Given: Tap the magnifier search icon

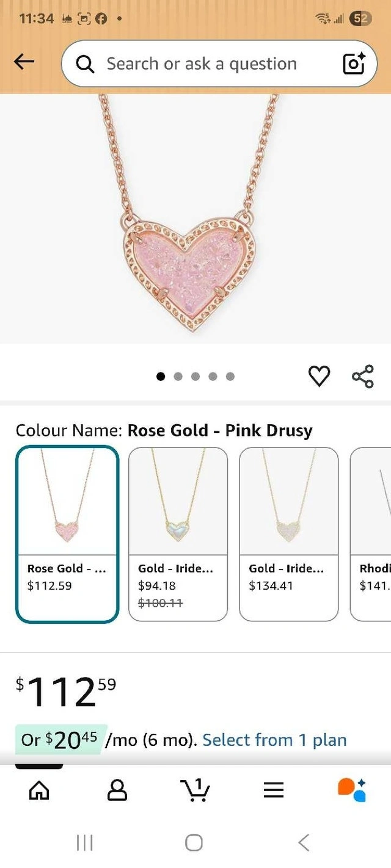Looking at the screenshot, I should tap(86, 63).
